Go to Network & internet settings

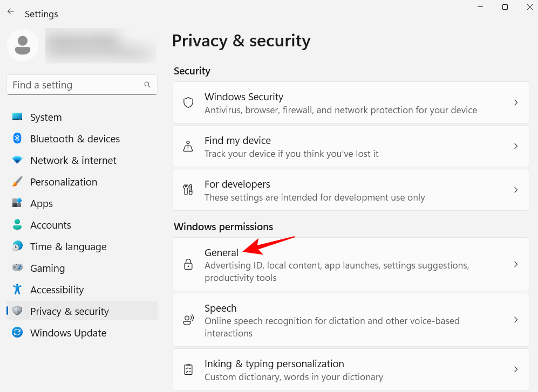coord(73,160)
